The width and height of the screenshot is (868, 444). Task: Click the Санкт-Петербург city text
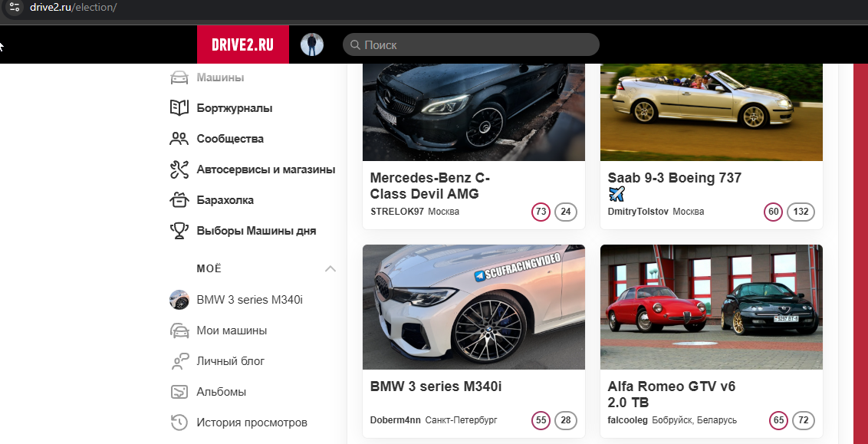point(461,420)
